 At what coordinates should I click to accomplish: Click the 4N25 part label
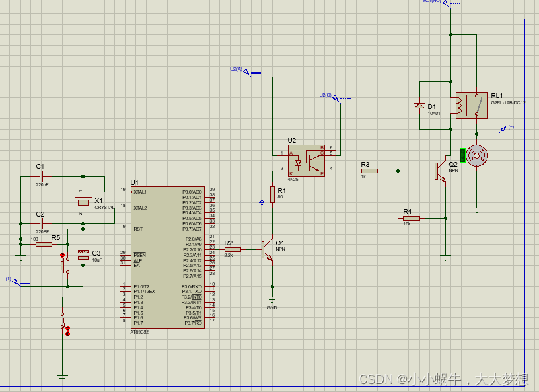point(293,180)
